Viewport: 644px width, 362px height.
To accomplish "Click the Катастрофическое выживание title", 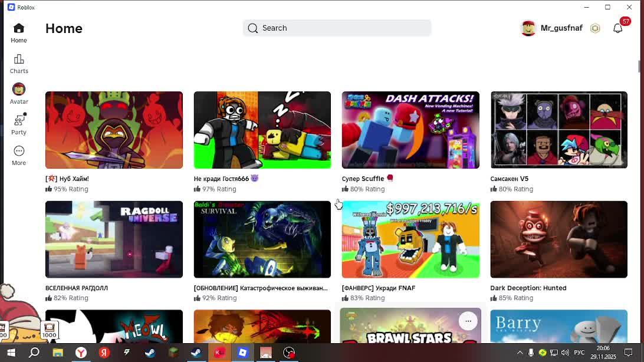I will (261, 288).
